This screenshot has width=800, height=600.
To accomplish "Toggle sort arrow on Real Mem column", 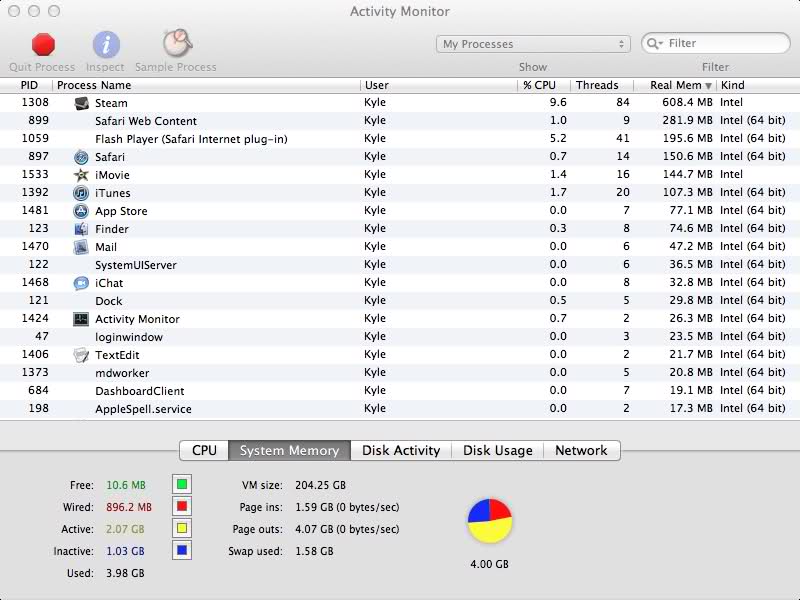I will [708, 86].
